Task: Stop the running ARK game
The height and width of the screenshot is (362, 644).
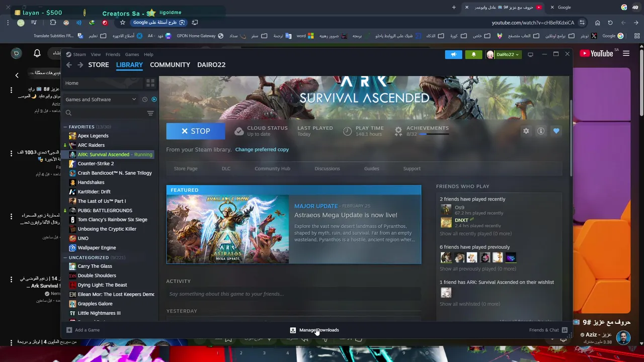Action: coord(196,131)
